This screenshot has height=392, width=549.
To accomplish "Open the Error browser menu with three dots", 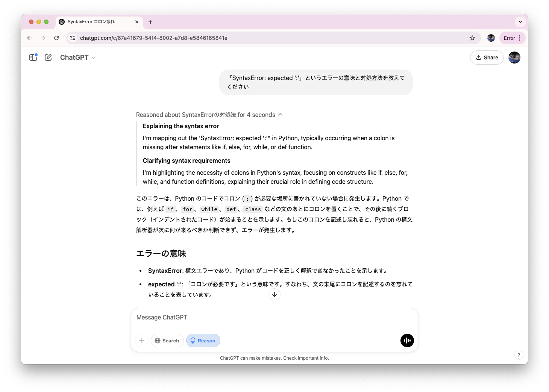I will pyautogui.click(x=519, y=38).
